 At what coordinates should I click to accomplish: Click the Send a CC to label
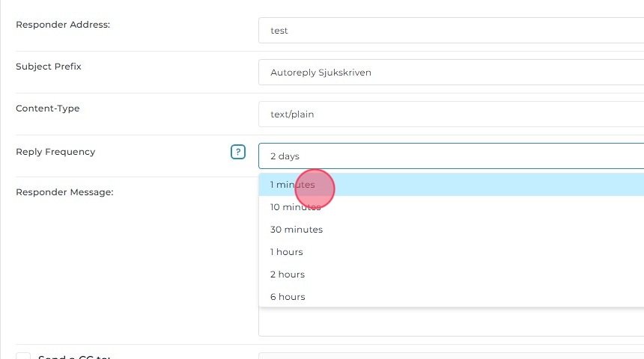click(x=74, y=357)
